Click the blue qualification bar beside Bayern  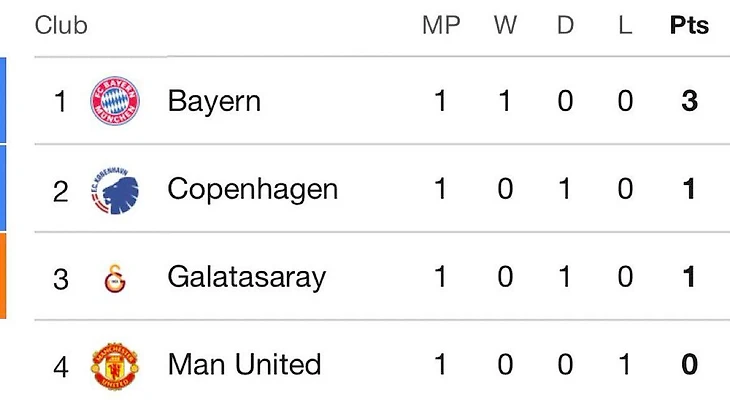point(3,100)
